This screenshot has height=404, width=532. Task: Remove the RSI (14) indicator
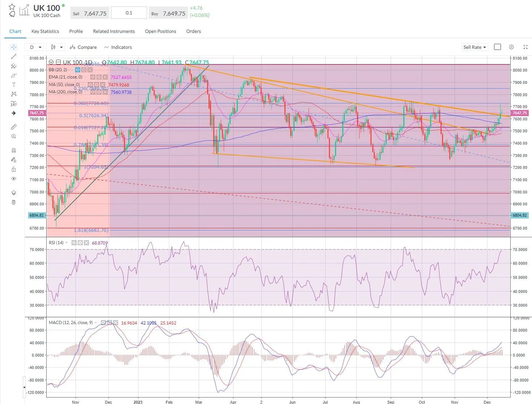86,243
